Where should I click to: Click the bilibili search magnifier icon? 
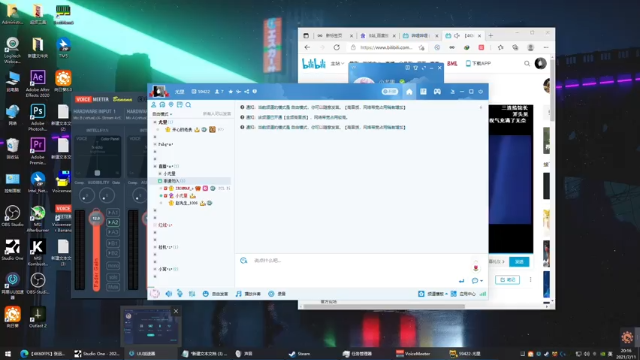527,64
